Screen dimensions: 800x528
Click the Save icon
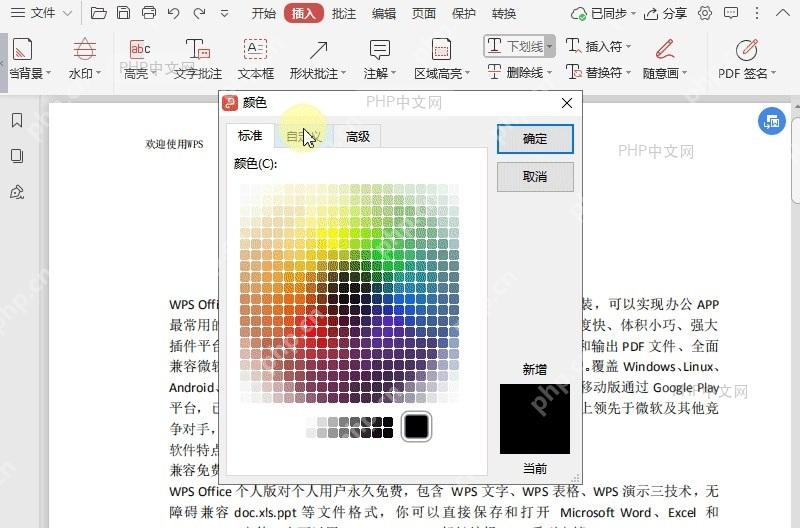pos(123,13)
